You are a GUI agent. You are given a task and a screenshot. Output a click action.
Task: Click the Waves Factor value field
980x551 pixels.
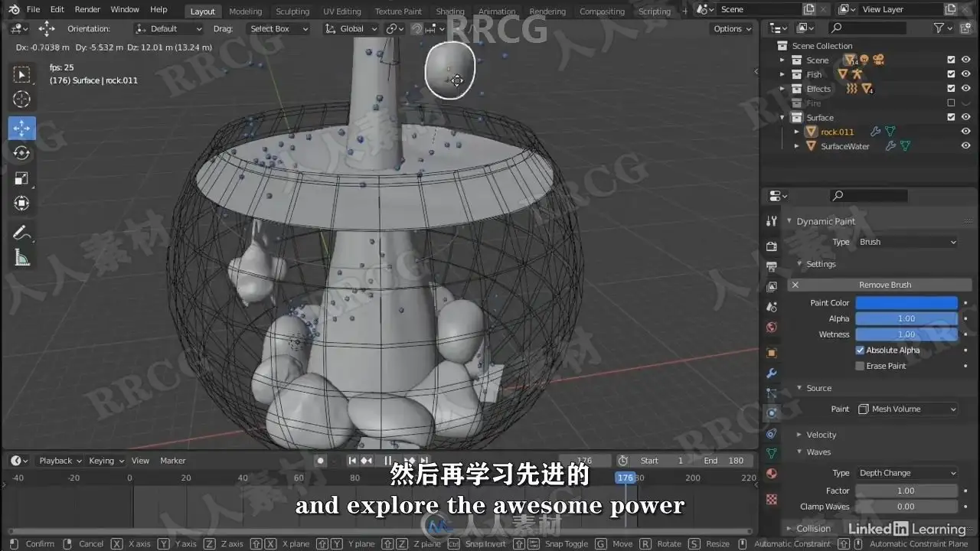(x=906, y=491)
